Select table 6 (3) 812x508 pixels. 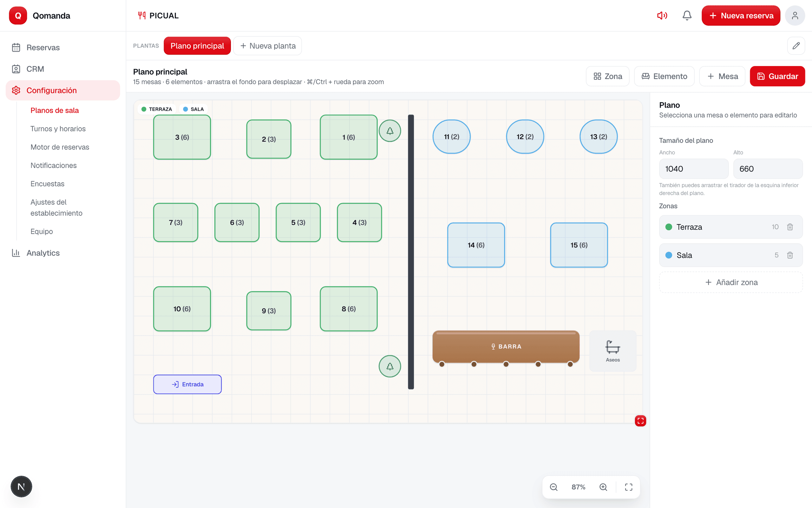(237, 223)
